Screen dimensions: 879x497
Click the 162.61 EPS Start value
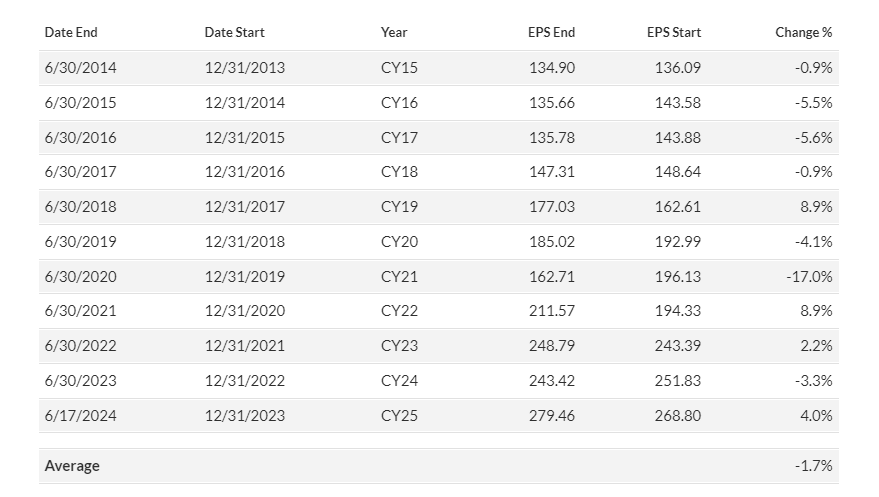coord(677,207)
